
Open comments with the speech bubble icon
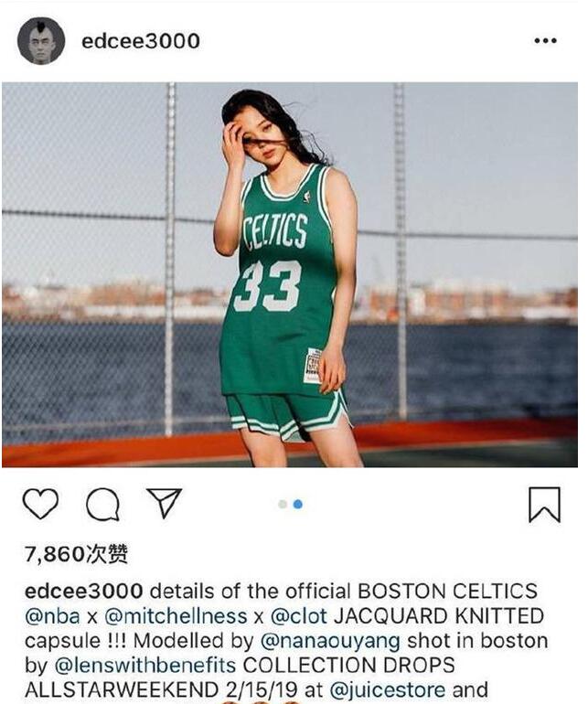click(x=102, y=504)
